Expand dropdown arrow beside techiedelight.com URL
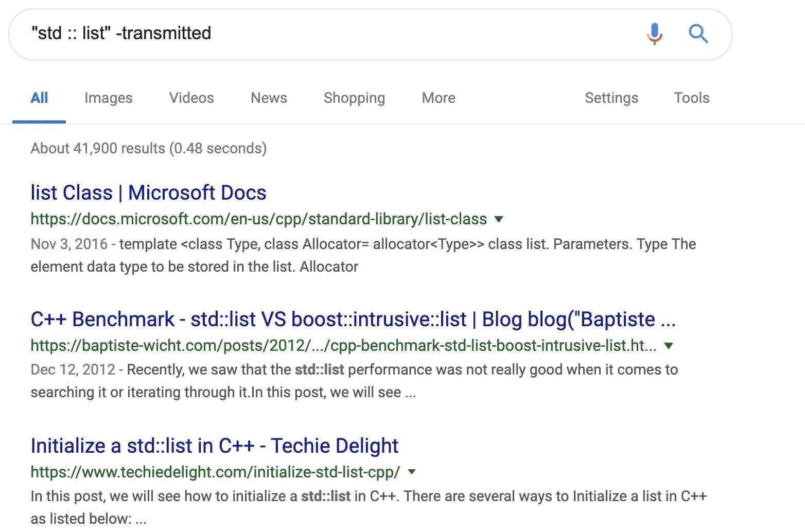Viewport: 805px width, 532px height. [x=412, y=472]
